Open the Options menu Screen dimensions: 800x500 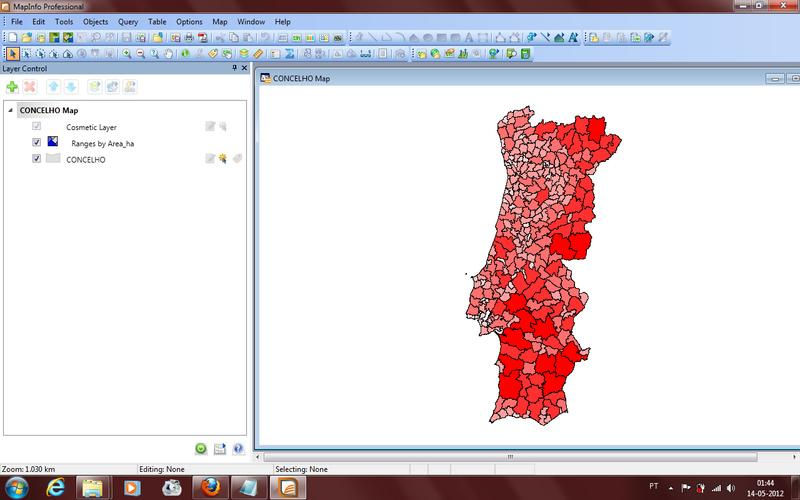[189, 21]
